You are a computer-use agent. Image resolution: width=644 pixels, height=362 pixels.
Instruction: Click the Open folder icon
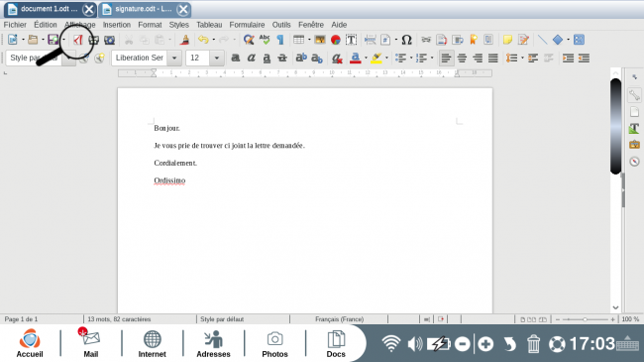[33, 40]
